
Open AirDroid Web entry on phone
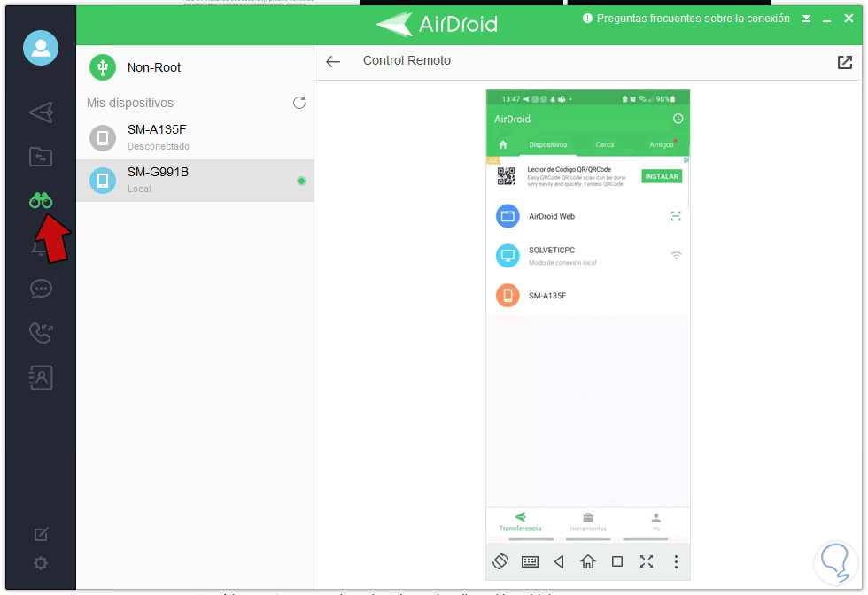click(588, 216)
